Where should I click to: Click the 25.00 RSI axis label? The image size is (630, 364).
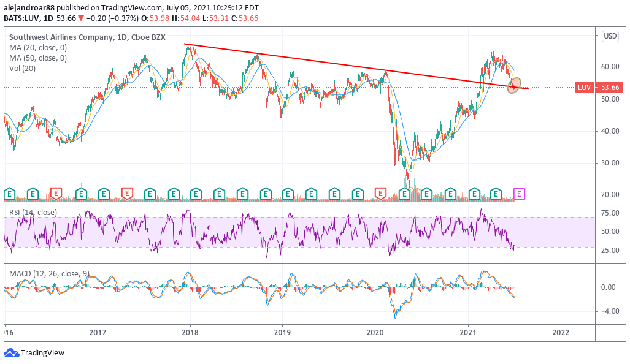click(x=610, y=251)
